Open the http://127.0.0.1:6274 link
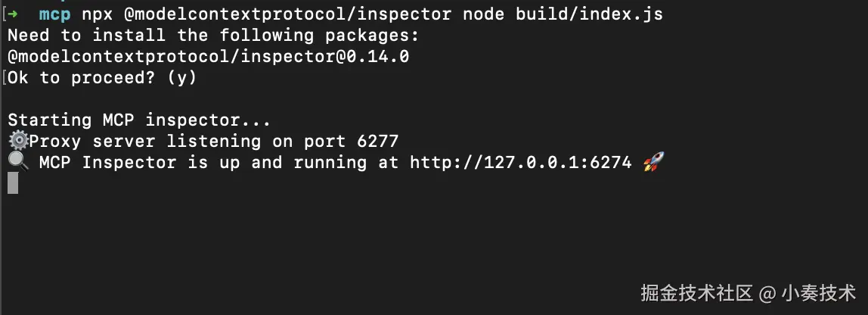 (x=520, y=162)
